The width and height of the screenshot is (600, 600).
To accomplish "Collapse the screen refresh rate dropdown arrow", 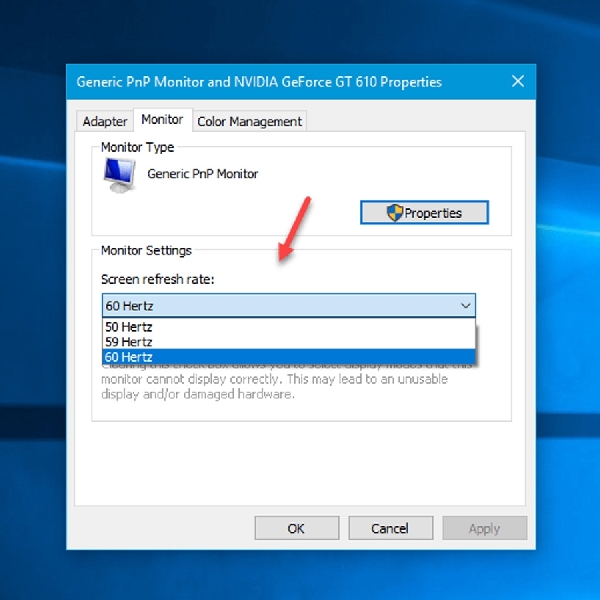I will click(465, 305).
